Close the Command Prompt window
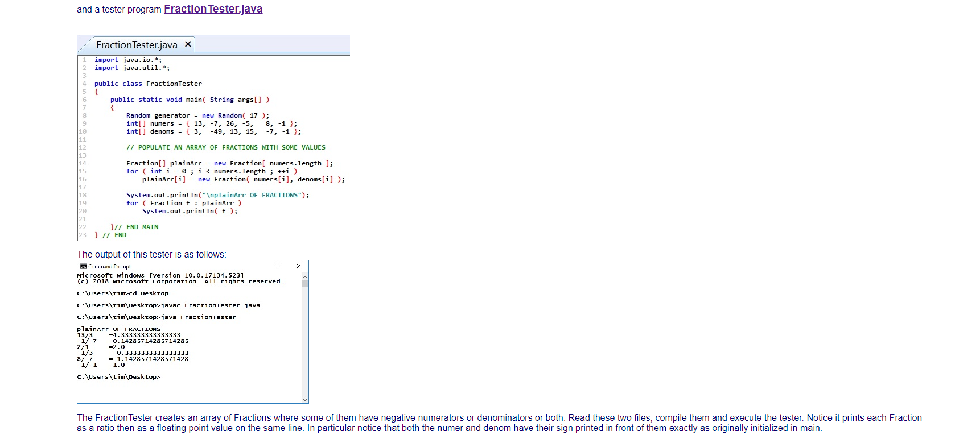The height and width of the screenshot is (443, 980). coord(299,266)
